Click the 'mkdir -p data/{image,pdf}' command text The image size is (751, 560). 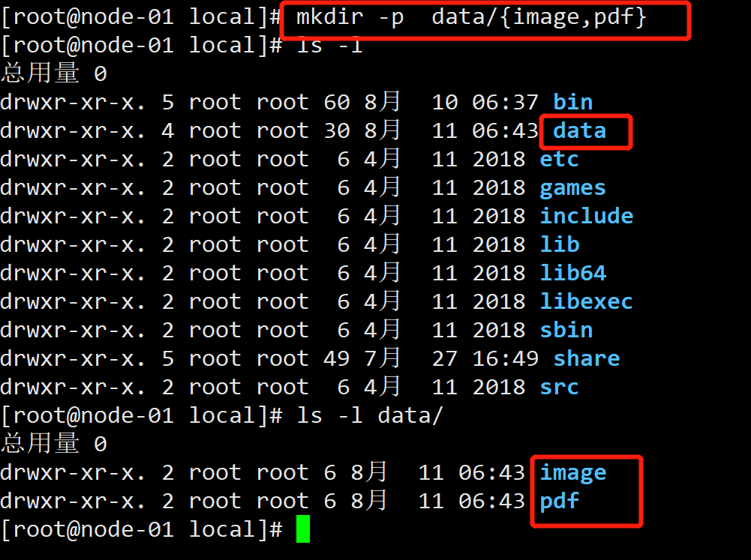(x=471, y=18)
